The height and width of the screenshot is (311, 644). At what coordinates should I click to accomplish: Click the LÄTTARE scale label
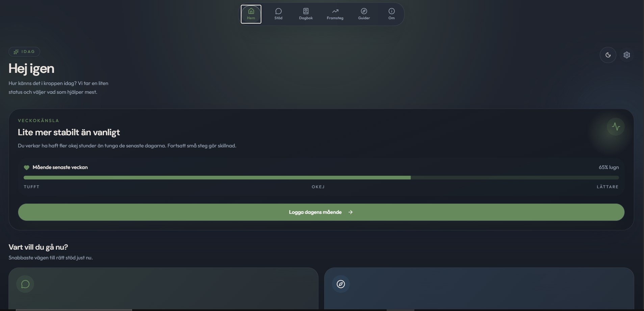(608, 187)
